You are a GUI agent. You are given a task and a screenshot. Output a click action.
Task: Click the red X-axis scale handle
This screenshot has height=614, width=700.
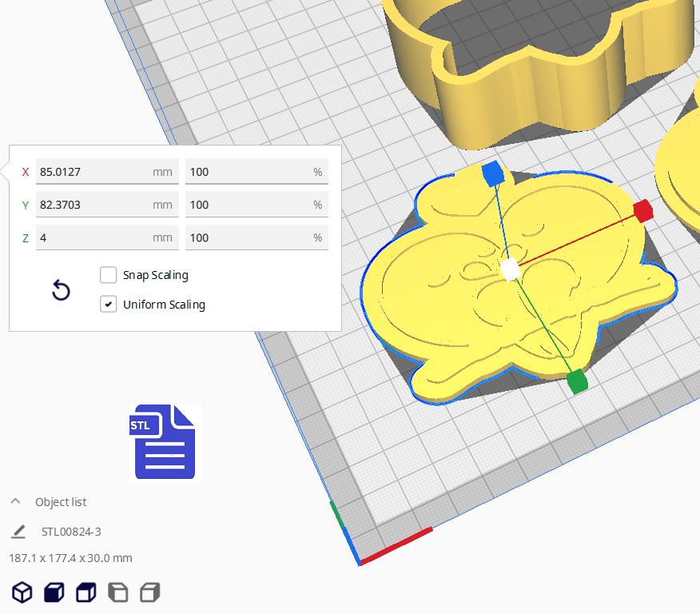pos(643,211)
